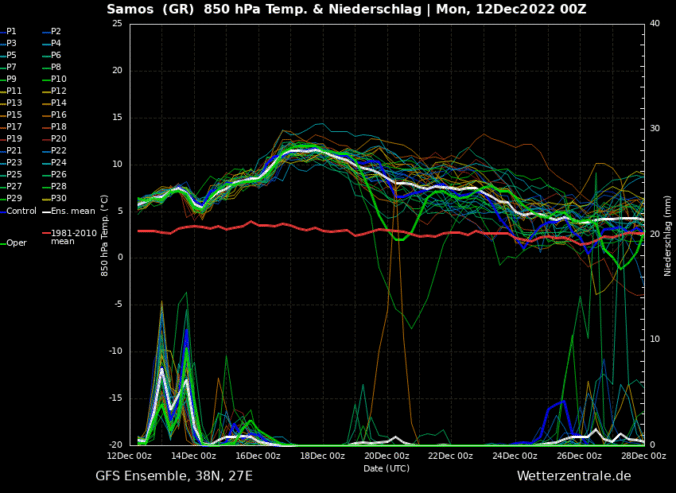Click the GFS Ensemble, 38N, 27E caption
676x493 pixels.
click(173, 476)
